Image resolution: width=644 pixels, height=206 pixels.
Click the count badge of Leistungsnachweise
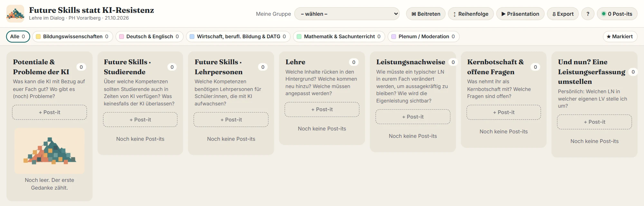coord(453,62)
